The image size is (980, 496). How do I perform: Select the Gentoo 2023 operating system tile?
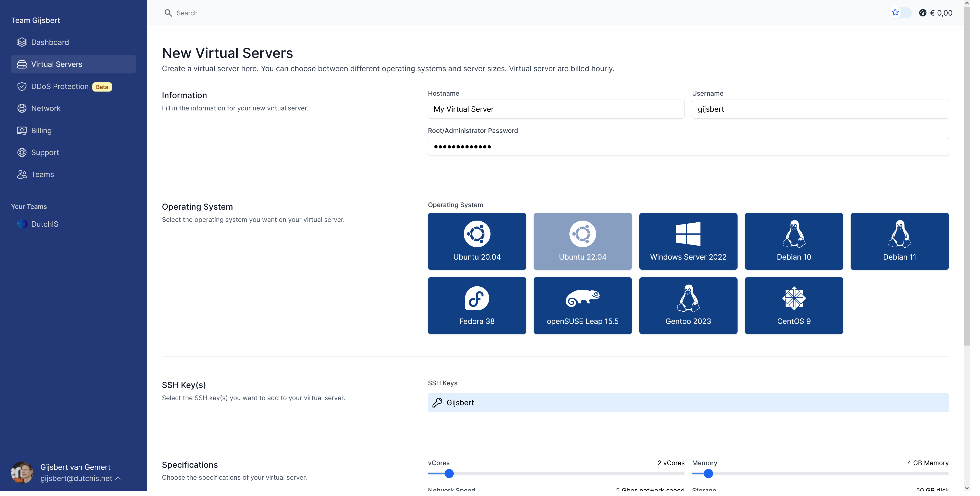coord(695,309)
